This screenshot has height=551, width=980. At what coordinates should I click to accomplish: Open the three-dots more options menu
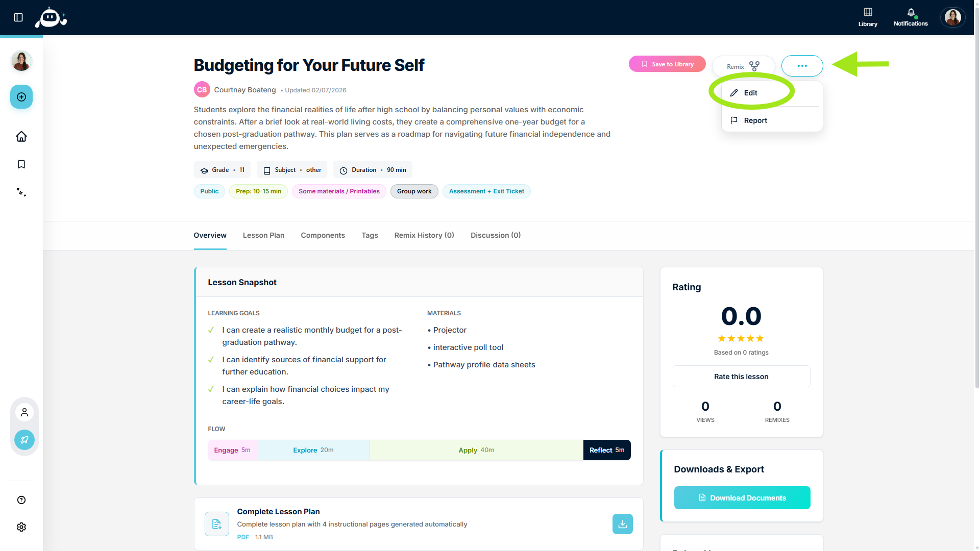802,66
